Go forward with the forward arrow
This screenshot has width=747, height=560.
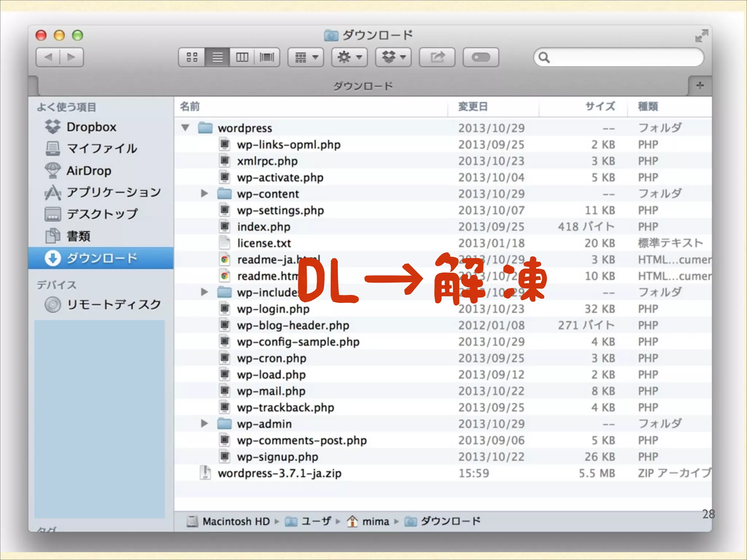[71, 57]
